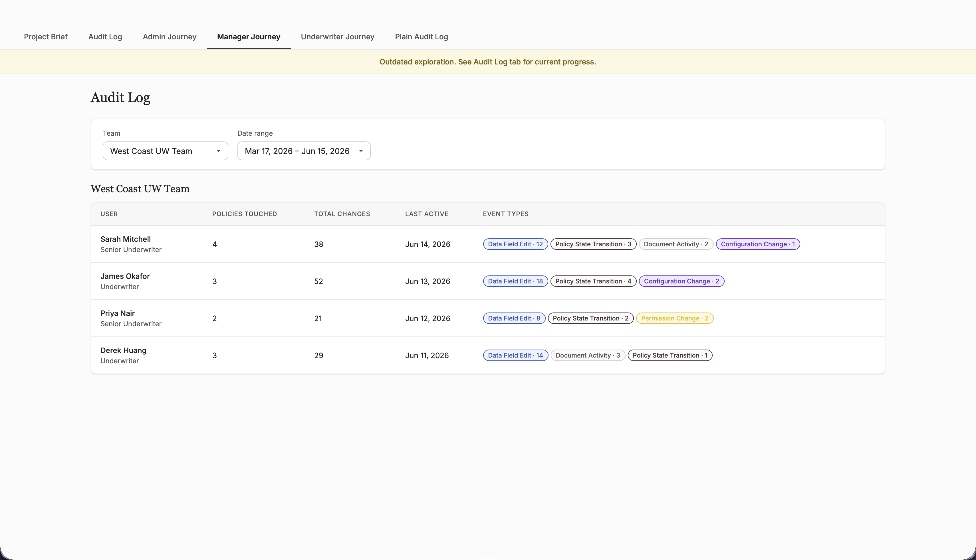The image size is (976, 560).
Task: Select the Manager Journey tab
Action: coord(249,36)
